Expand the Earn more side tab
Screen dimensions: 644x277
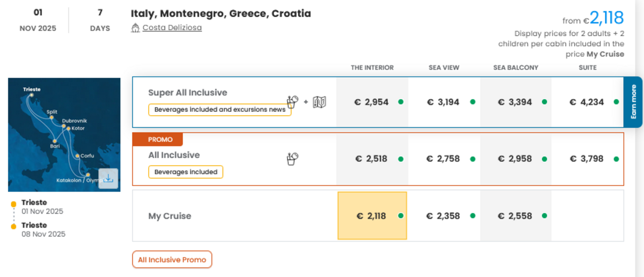click(x=633, y=102)
